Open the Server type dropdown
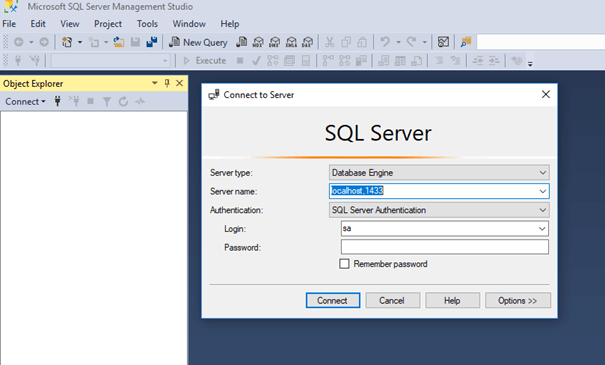The image size is (605, 365). coord(439,172)
